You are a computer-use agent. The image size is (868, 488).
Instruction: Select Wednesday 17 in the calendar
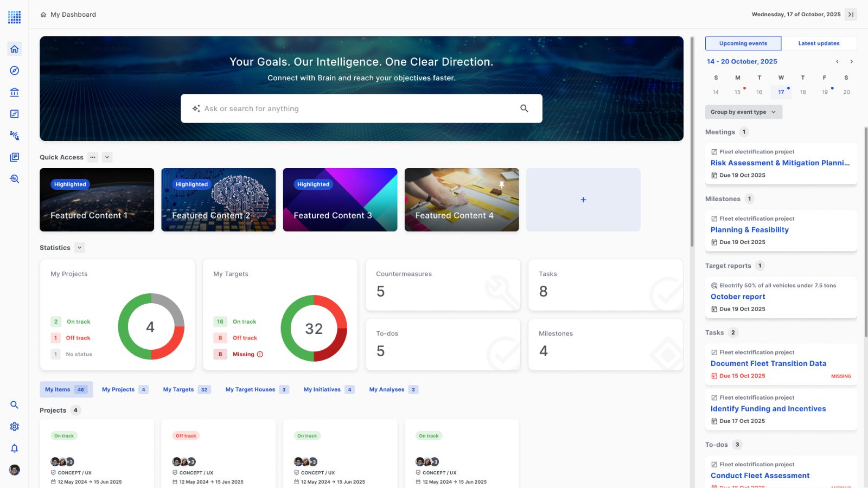point(781,92)
